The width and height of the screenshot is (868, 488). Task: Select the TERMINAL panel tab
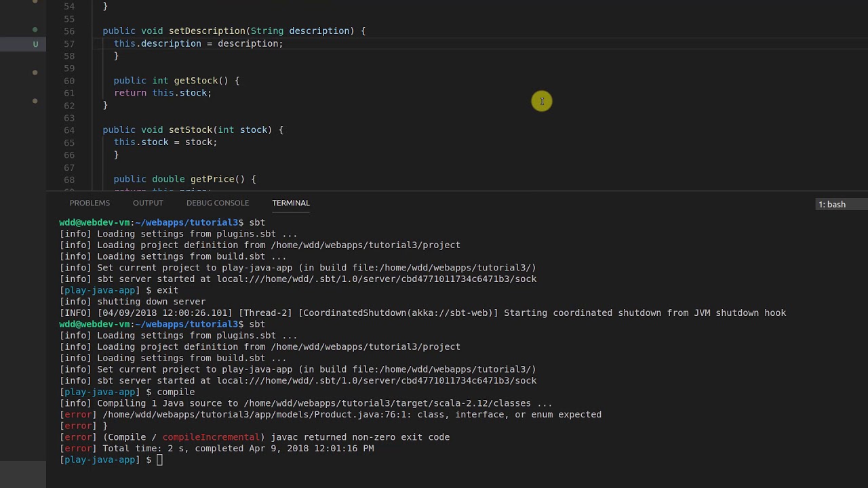click(291, 203)
